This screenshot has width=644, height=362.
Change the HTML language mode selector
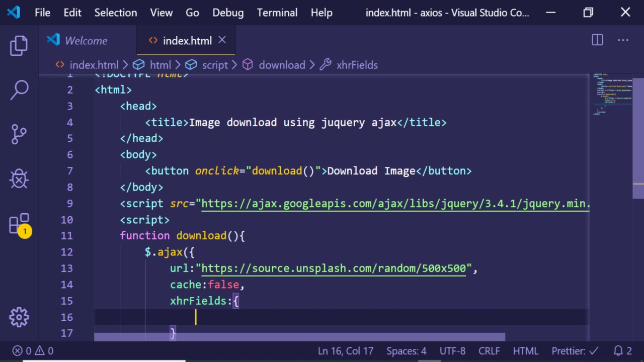[525, 351]
